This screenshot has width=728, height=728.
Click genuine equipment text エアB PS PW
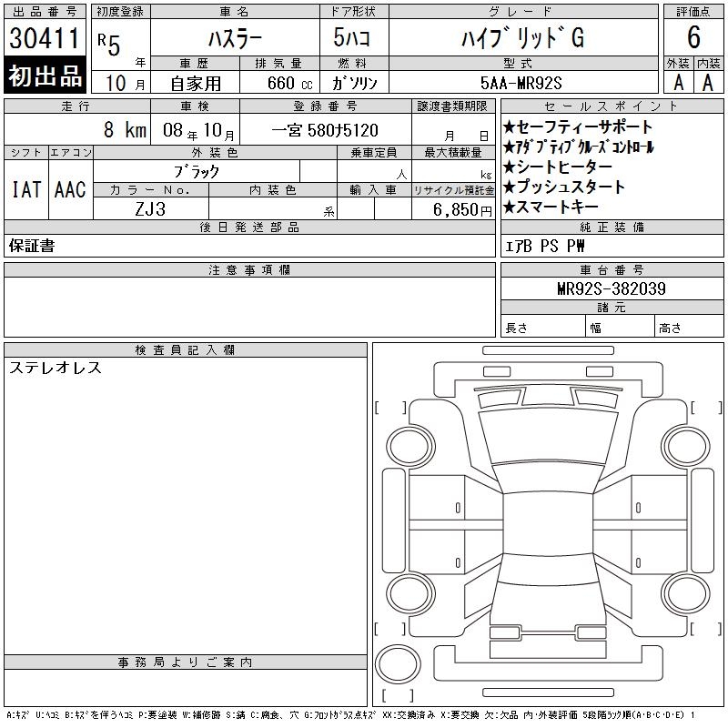point(544,246)
